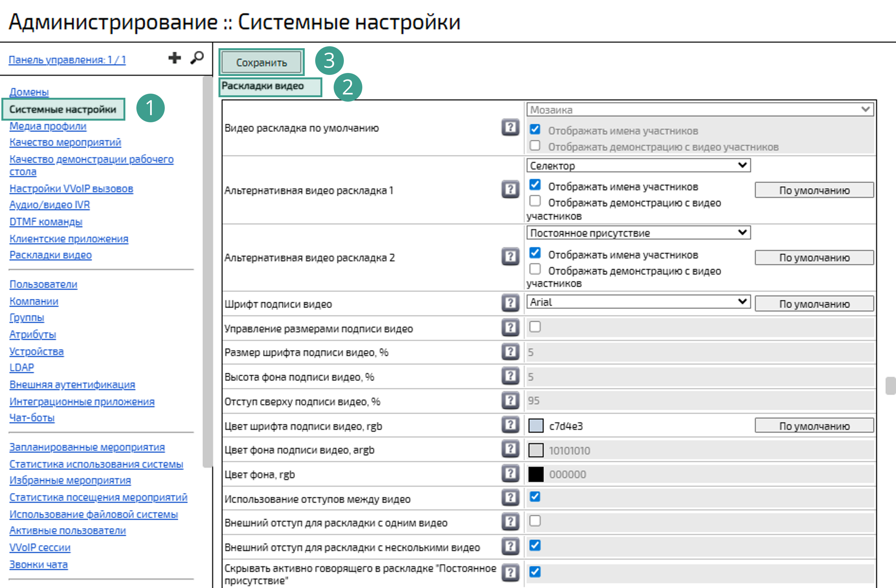
Task: Open Медиа профили in the sidebar menu
Action: pyautogui.click(x=48, y=126)
